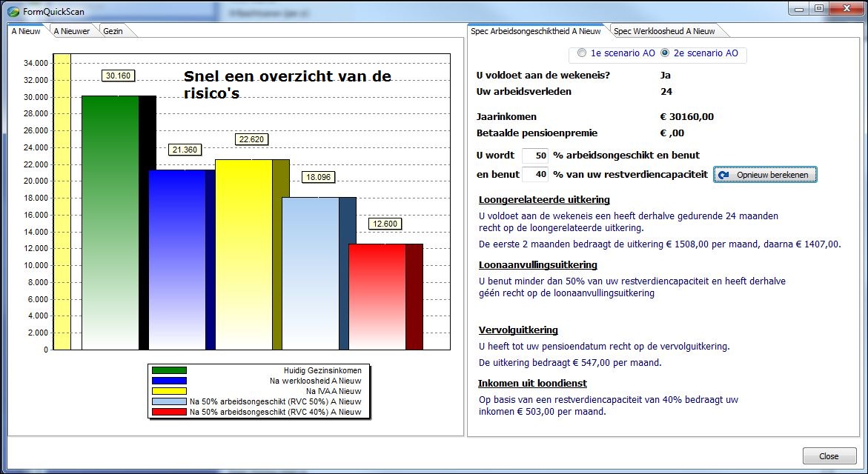The width and height of the screenshot is (868, 474).
Task: Open the Gezin tab
Action: coord(113,32)
